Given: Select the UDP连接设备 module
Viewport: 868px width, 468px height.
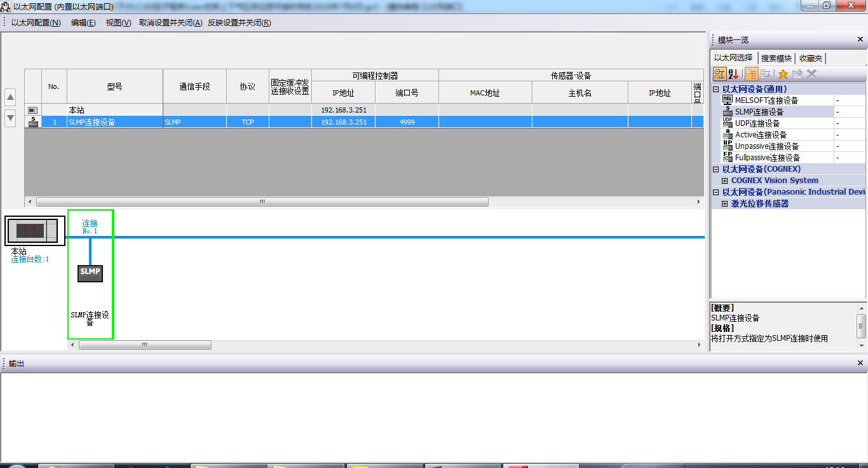Looking at the screenshot, I should 757,123.
